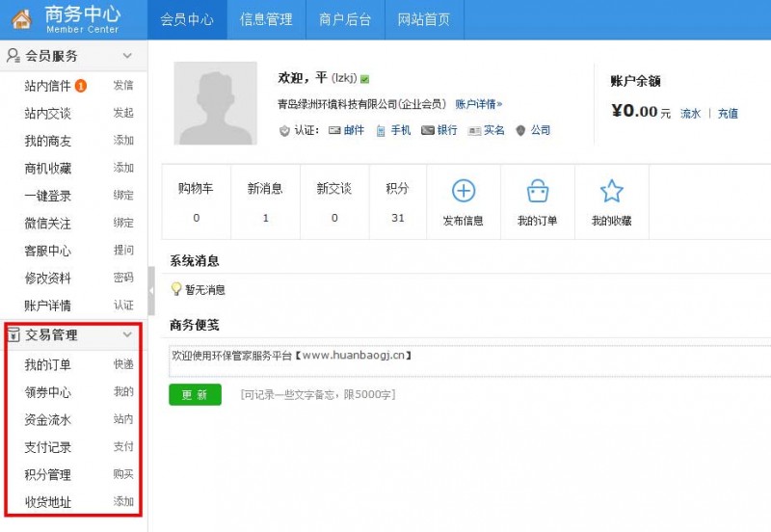Click the house logo icon at top left
This screenshot has height=532, width=771.
(21, 19)
